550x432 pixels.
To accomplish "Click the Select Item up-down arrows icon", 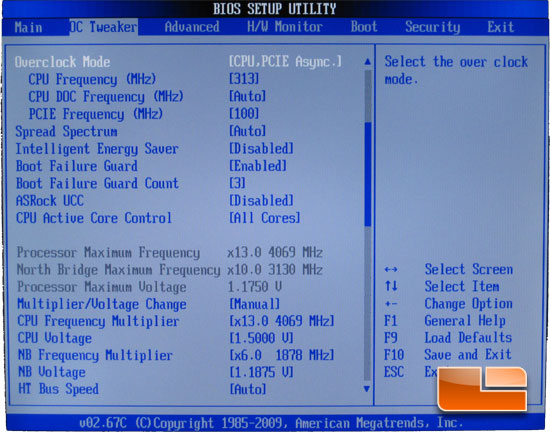I will 391,286.
